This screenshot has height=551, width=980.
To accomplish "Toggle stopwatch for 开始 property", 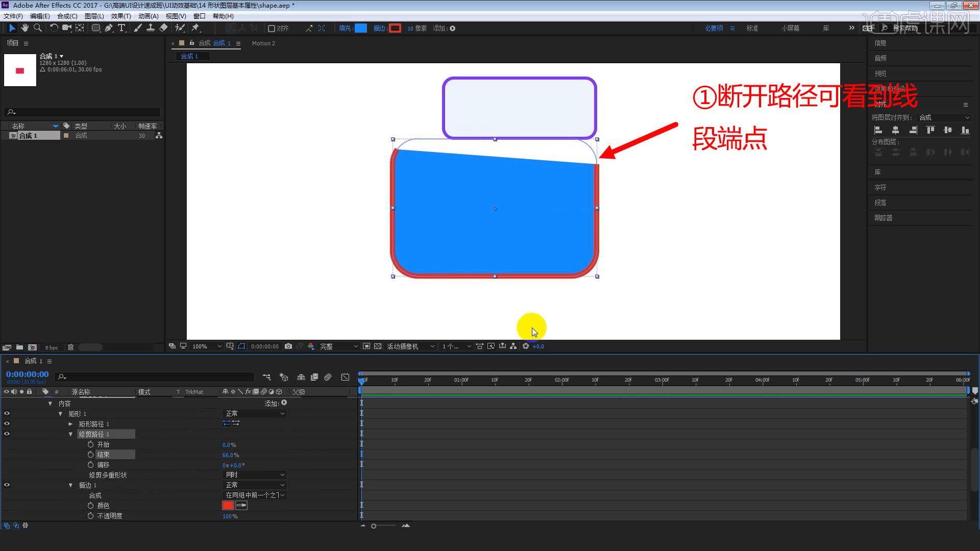I will (90, 444).
